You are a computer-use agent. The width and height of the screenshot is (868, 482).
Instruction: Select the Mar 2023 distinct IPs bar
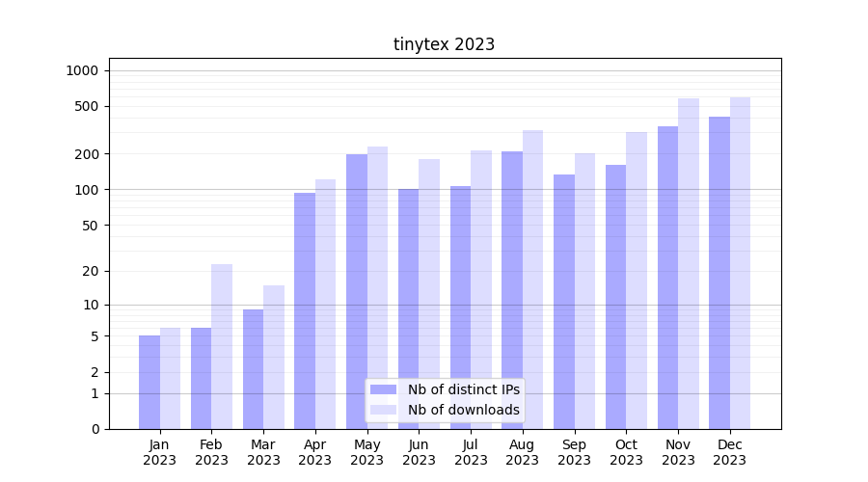[x=253, y=369]
